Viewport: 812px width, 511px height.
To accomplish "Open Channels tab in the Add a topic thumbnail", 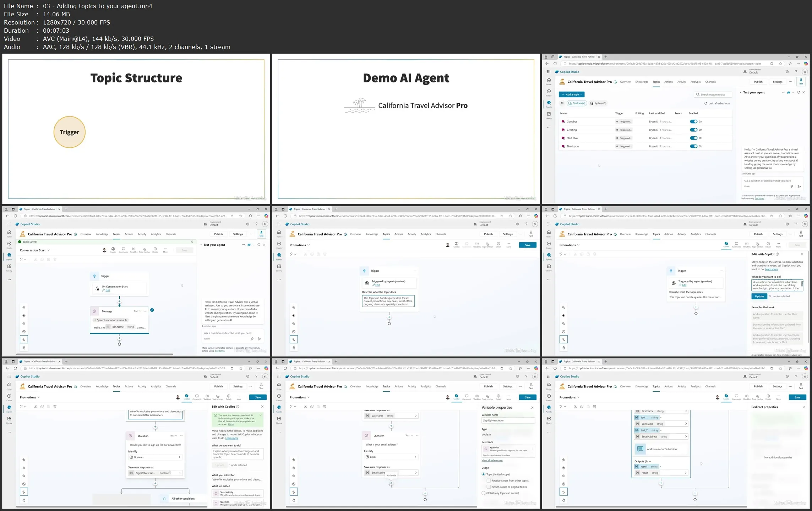I will click(x=710, y=82).
